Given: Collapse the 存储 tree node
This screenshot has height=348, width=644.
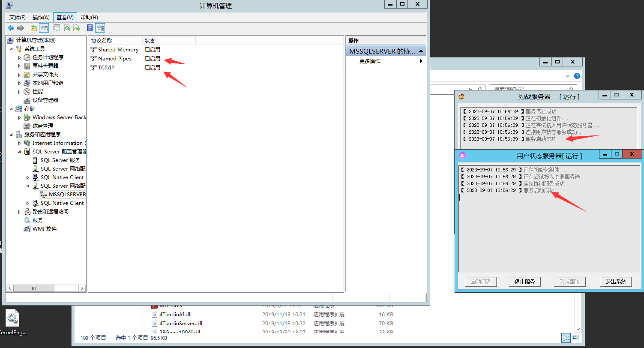Looking at the screenshot, I should [11, 109].
